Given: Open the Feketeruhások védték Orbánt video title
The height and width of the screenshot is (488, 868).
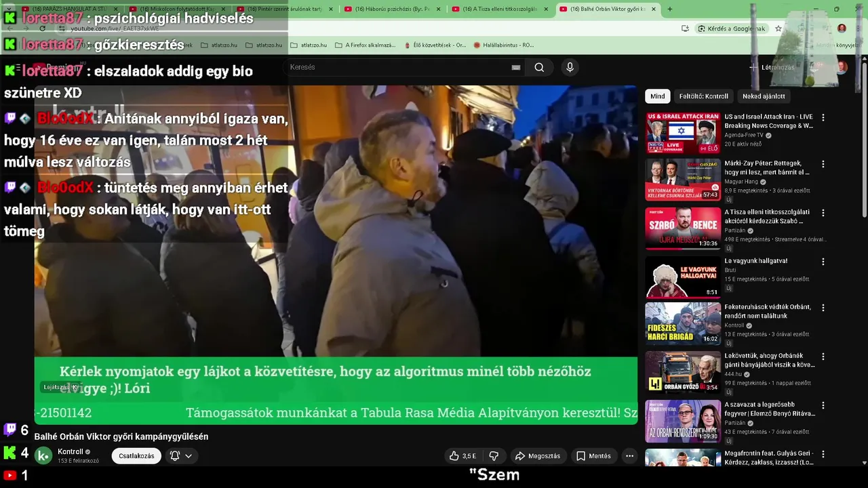Looking at the screenshot, I should [768, 311].
